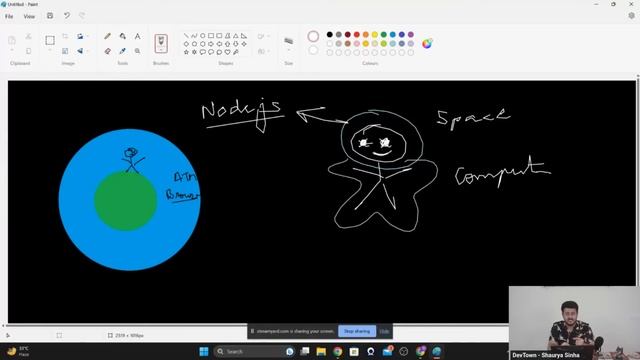The width and height of the screenshot is (640, 360).
Task: Open the View menu
Action: click(29, 16)
